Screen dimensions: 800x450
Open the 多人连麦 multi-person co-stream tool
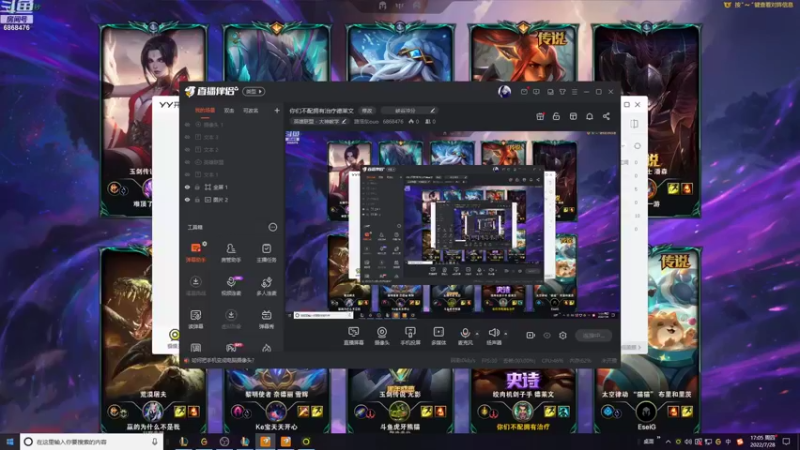coord(266,286)
